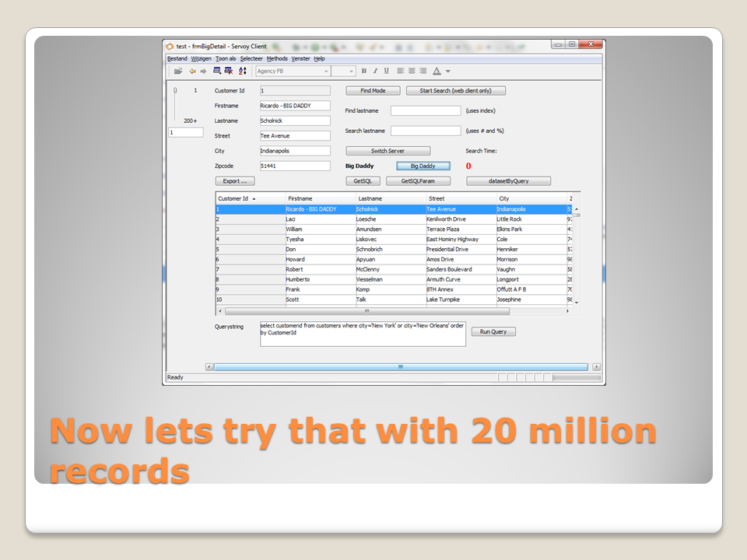Screen dimensions: 747x560
Task: Click the record navigation slider handle
Action: (x=175, y=91)
